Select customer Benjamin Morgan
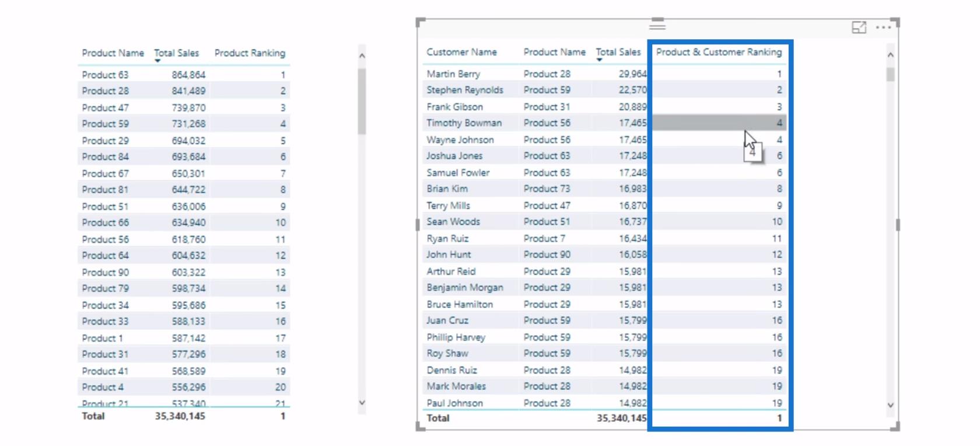 (464, 288)
